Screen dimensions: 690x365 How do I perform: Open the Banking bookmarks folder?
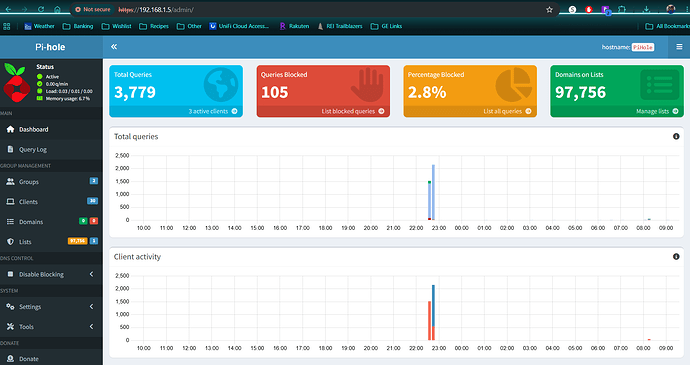pos(78,26)
